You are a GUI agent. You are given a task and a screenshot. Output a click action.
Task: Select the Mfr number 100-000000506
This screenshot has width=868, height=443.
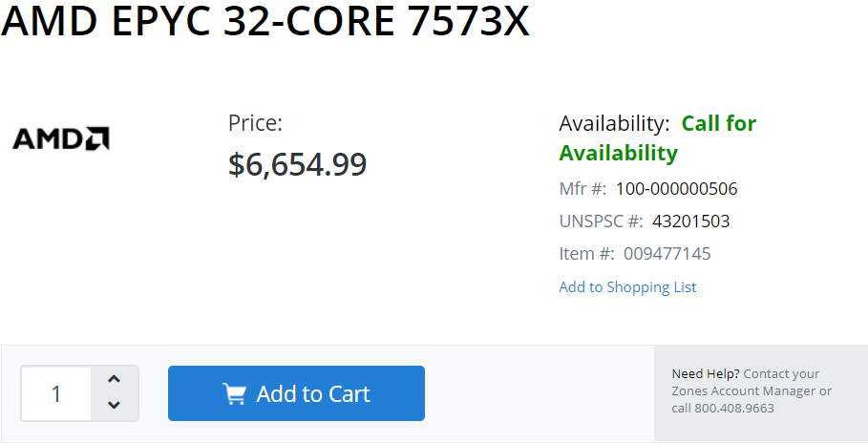pos(676,189)
